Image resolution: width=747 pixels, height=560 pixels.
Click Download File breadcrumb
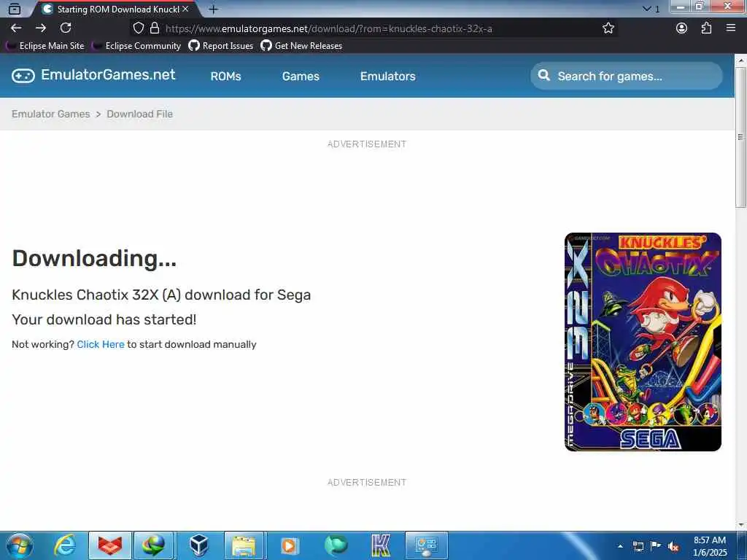[x=139, y=114]
